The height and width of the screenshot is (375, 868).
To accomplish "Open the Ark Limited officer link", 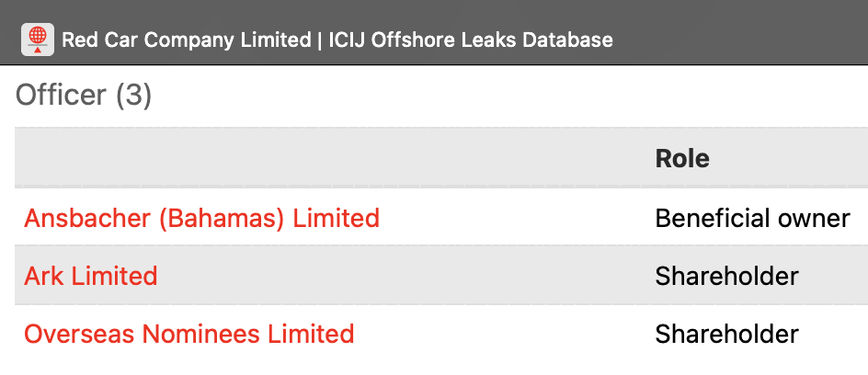I will pyautogui.click(x=91, y=275).
